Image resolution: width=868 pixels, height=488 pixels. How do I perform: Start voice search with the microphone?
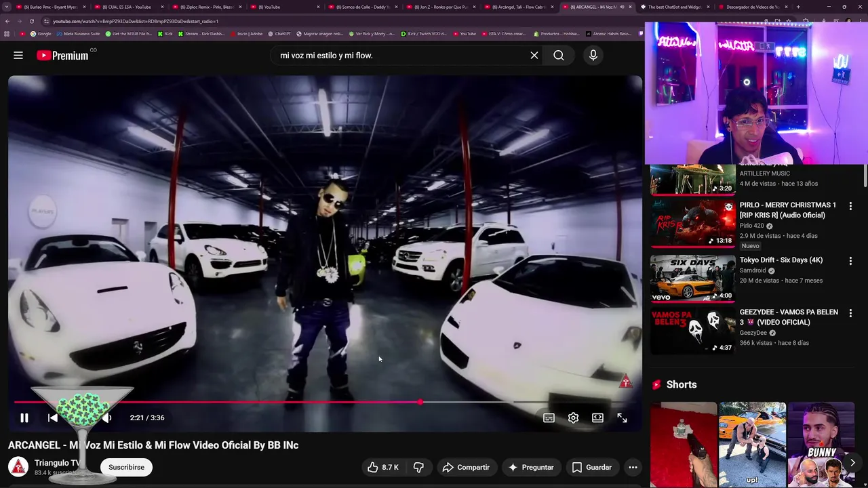593,56
